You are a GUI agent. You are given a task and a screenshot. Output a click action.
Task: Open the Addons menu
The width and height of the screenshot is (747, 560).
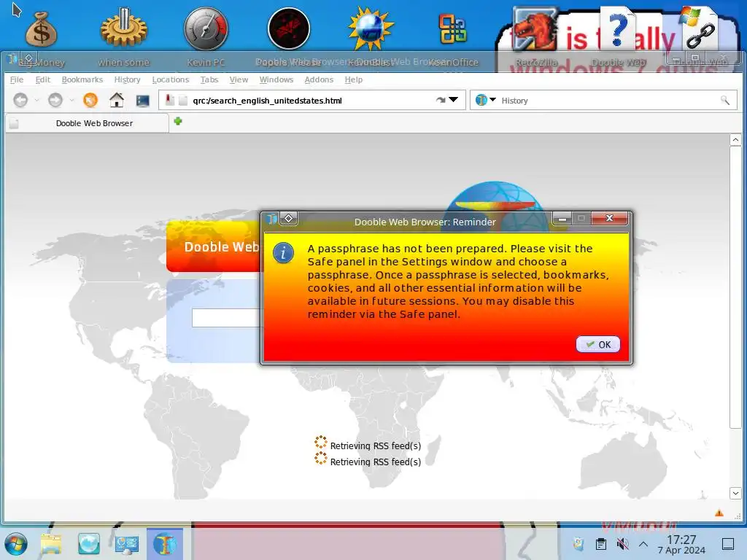(318, 79)
